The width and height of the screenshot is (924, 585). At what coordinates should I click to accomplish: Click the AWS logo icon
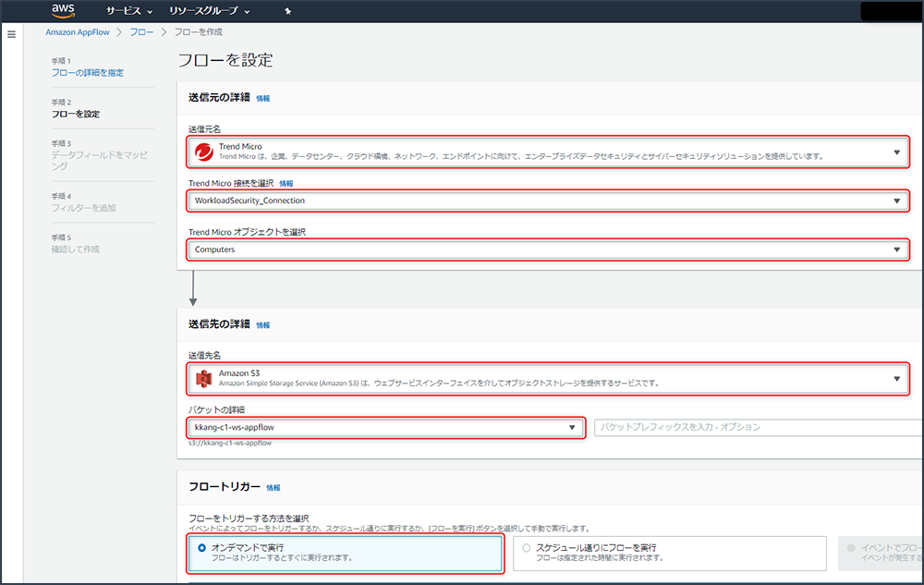tap(63, 10)
